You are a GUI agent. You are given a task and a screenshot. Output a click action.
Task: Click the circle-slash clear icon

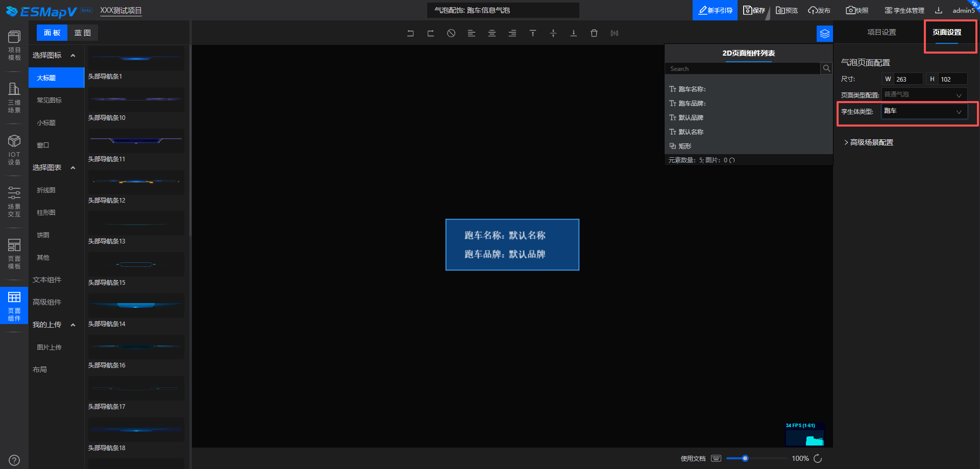pyautogui.click(x=451, y=33)
